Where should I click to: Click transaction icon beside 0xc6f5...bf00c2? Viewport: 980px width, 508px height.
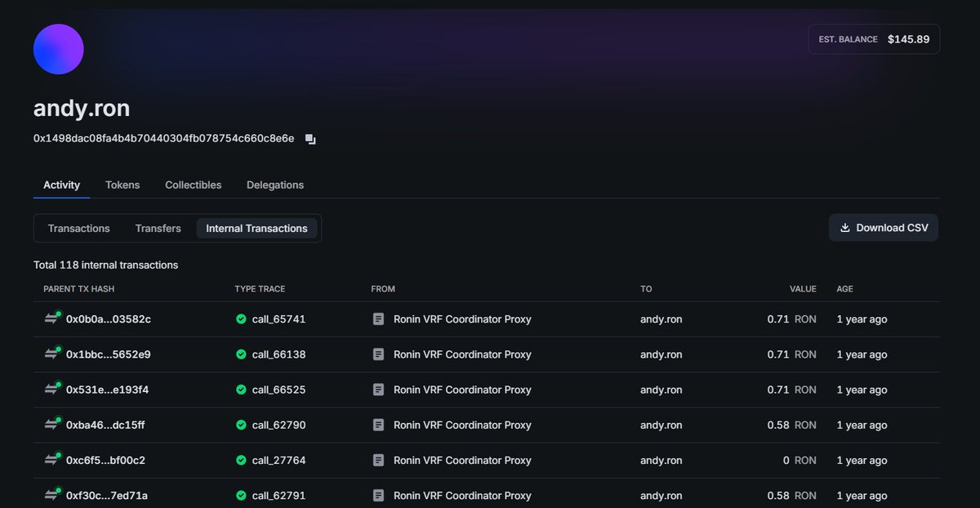[x=53, y=459]
